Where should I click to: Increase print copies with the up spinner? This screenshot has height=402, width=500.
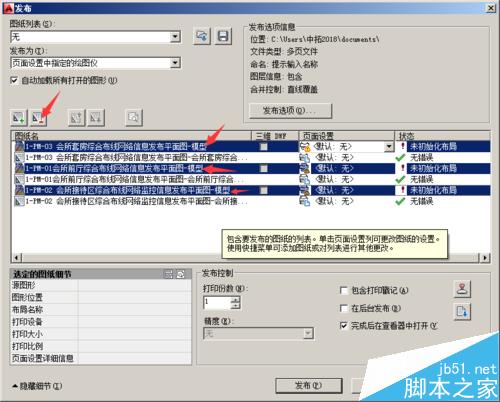point(236,300)
